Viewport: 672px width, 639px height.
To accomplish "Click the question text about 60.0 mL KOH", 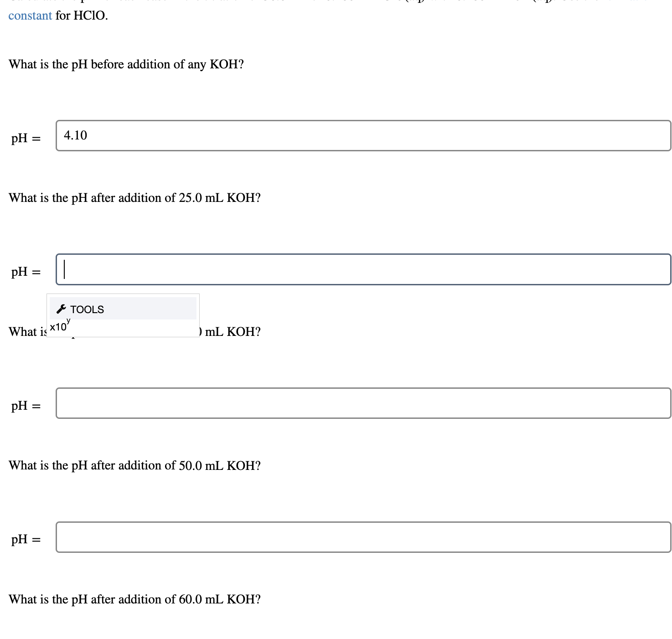I will [134, 600].
